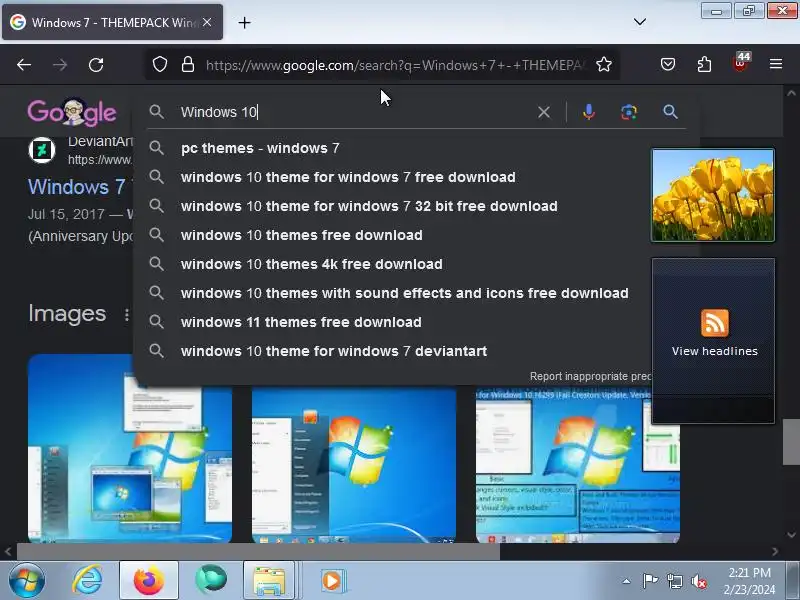
Task: Select the Windows 7 THEMEPACK tab
Action: (x=112, y=22)
